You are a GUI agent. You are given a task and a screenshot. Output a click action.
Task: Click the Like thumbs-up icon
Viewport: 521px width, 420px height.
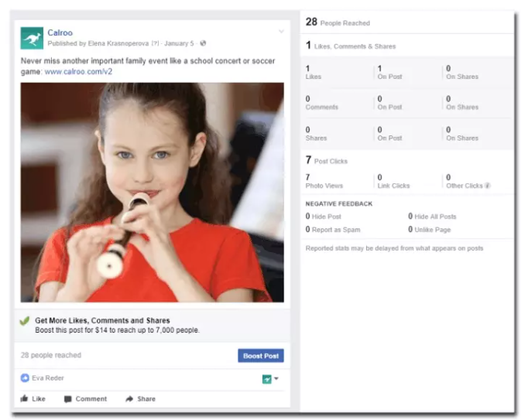point(25,399)
